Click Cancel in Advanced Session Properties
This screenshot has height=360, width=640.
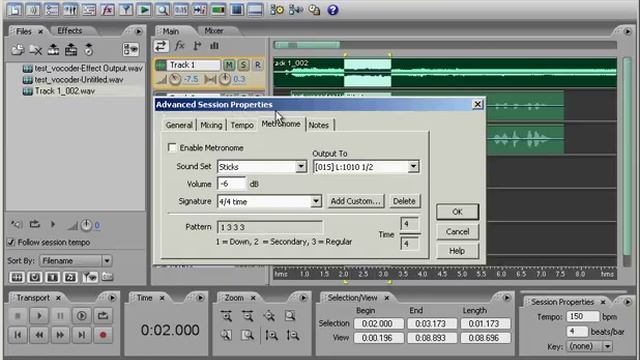point(457,231)
